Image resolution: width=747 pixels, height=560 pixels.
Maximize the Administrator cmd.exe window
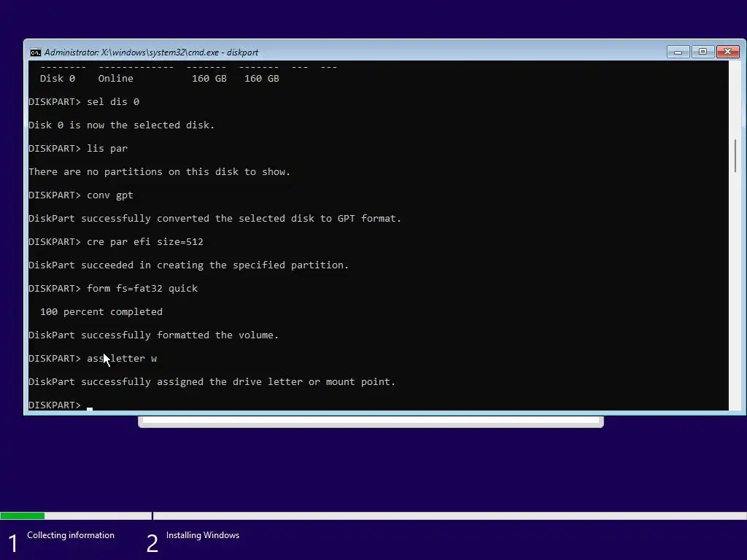(703, 52)
